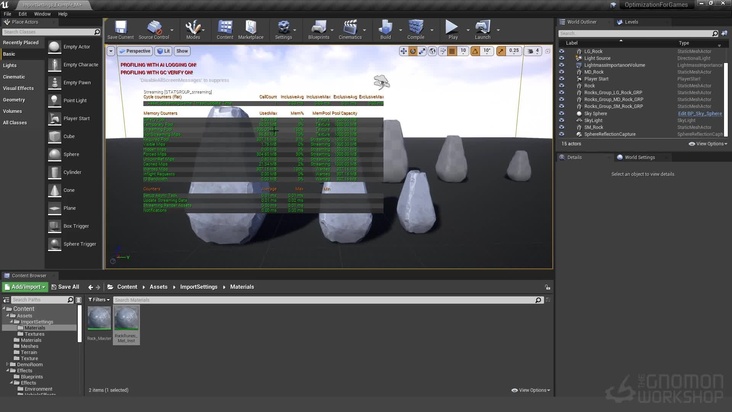This screenshot has height=412, width=732.
Task: Open editor Settings gear icon
Action: point(283,27)
